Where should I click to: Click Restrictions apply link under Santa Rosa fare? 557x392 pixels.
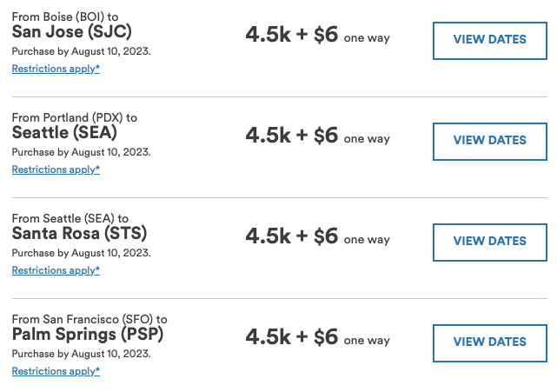(56, 270)
